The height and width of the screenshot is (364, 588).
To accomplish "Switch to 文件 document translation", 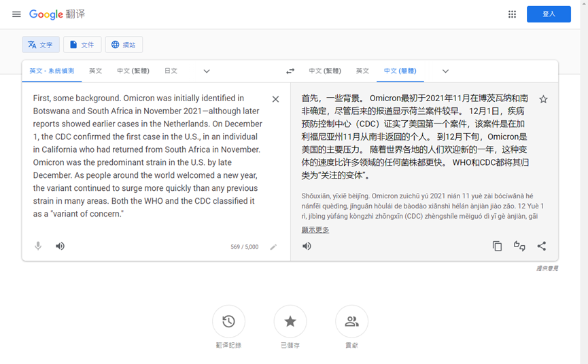I will pos(82,45).
